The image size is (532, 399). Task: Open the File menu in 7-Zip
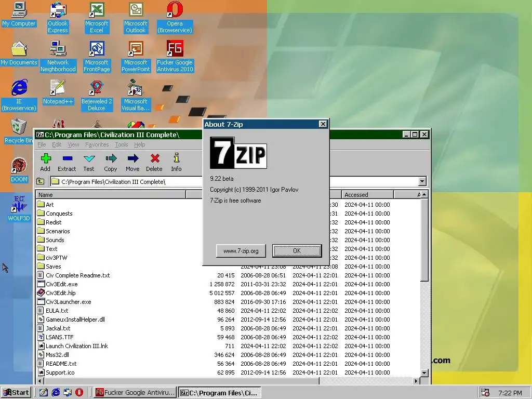pos(42,144)
